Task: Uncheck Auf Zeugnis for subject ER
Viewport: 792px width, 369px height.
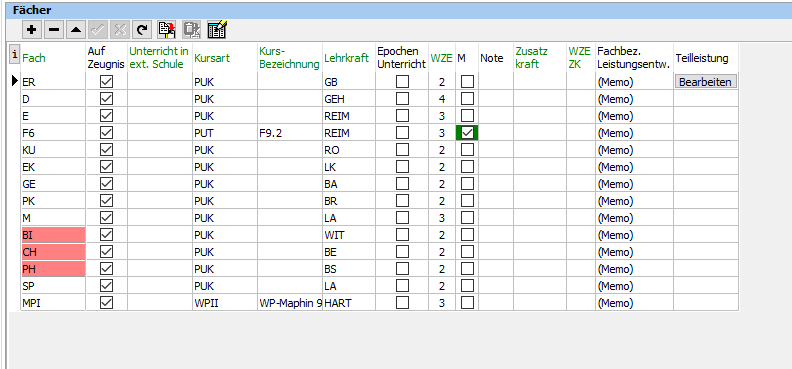Action: tap(106, 82)
